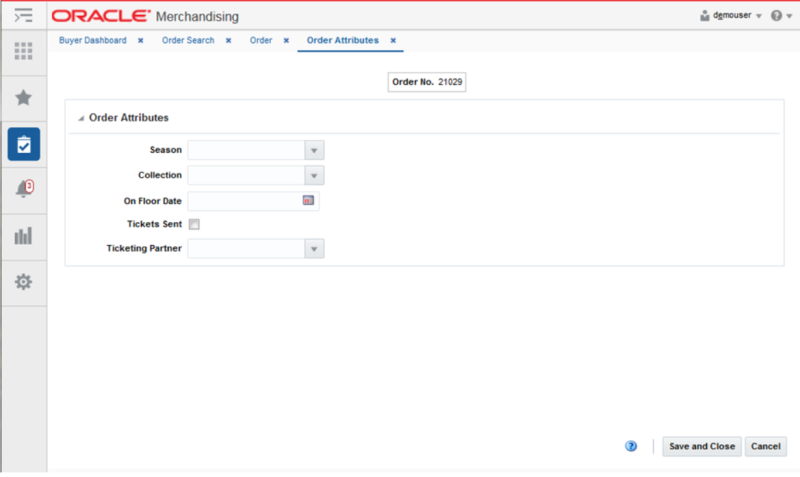Click the Save and Close button
This screenshot has height=477, width=800.
[x=702, y=446]
